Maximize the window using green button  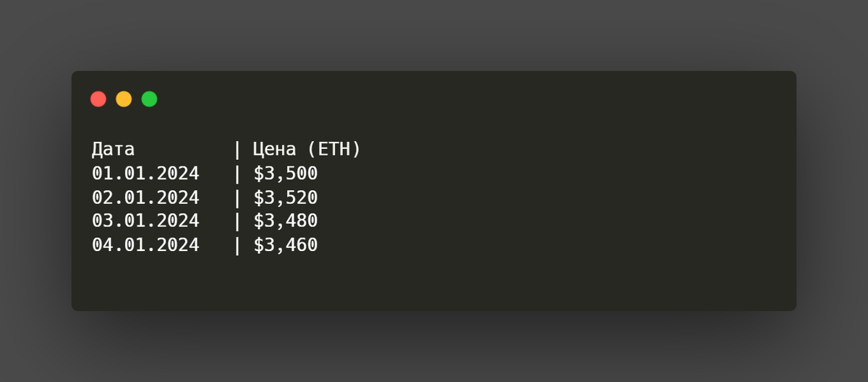pos(149,99)
